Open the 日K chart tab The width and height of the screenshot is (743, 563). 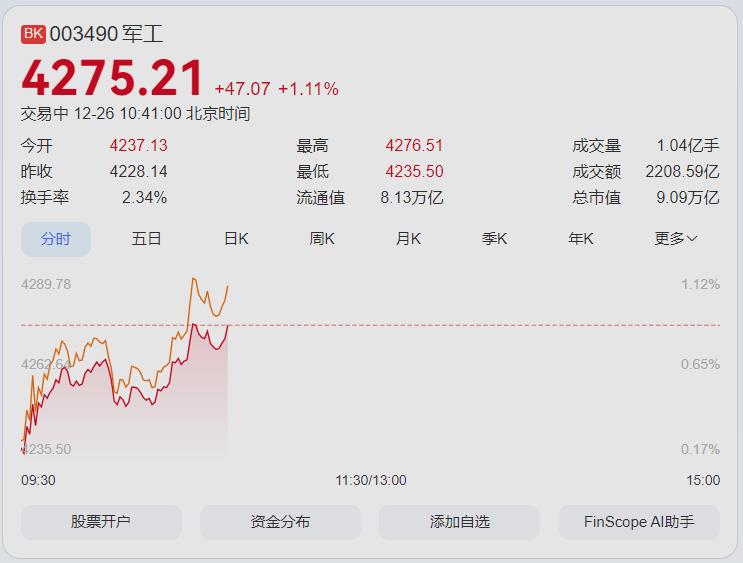236,239
